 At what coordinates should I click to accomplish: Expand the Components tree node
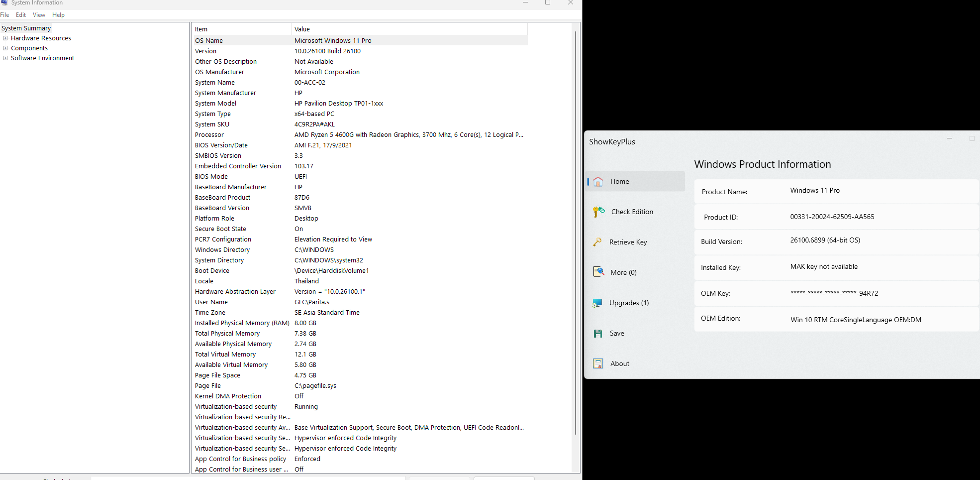coord(5,48)
